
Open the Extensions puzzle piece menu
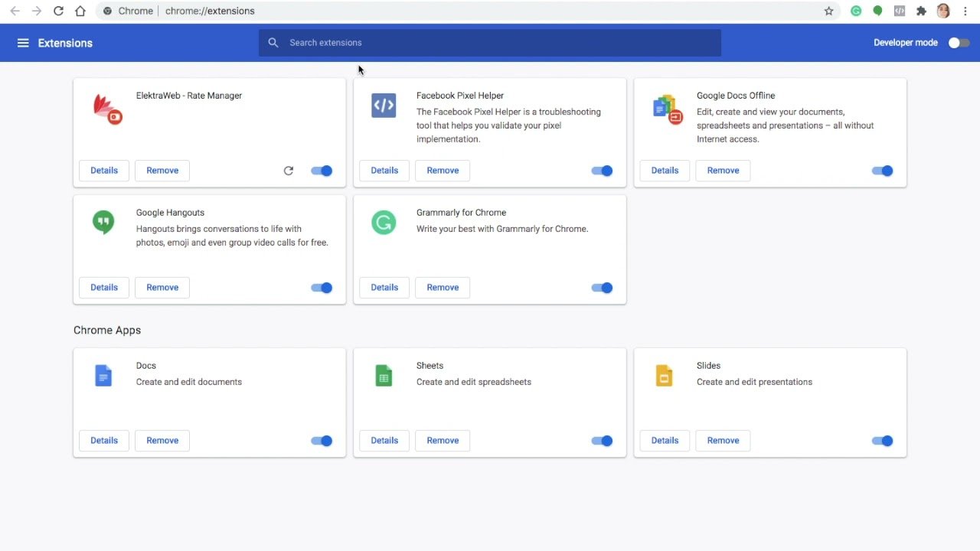point(921,11)
